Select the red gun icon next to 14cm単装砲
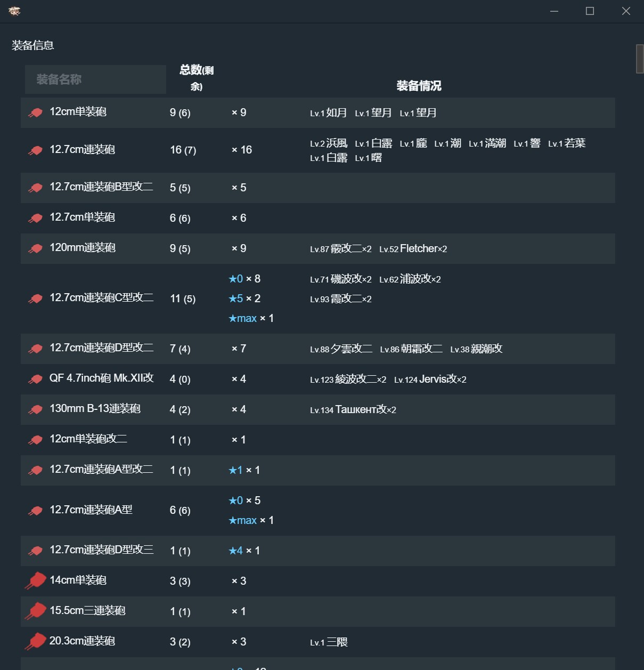This screenshot has width=644, height=670. tap(35, 580)
